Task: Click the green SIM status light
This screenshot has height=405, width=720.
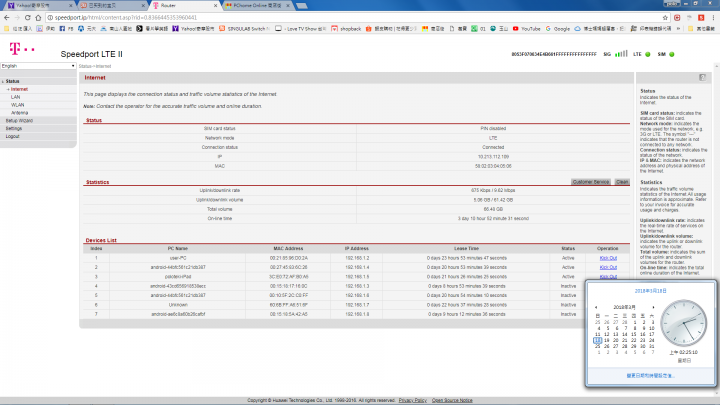Action: (672, 54)
